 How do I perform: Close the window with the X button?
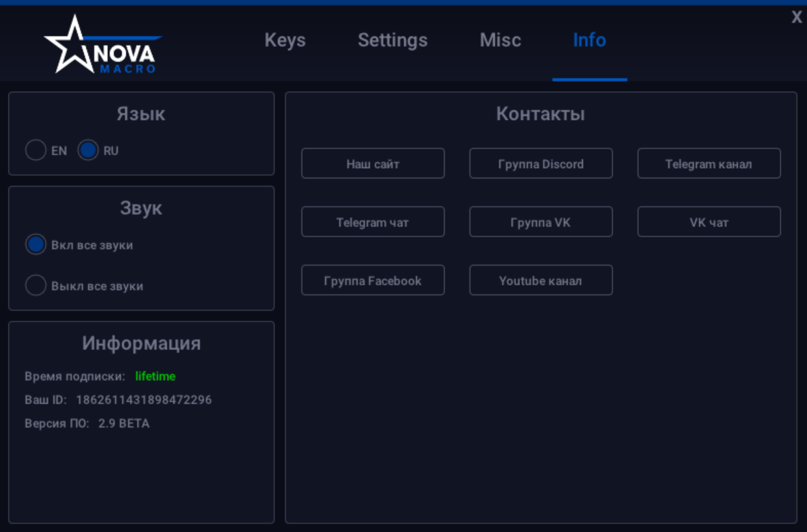pyautogui.click(x=797, y=18)
